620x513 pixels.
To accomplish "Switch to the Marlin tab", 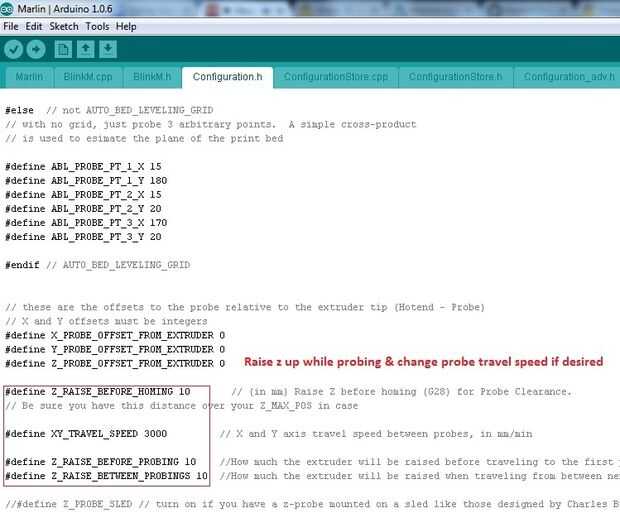I will click(x=29, y=77).
